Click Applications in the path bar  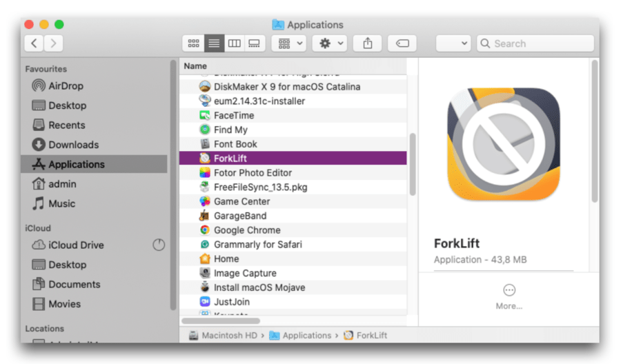click(x=301, y=336)
